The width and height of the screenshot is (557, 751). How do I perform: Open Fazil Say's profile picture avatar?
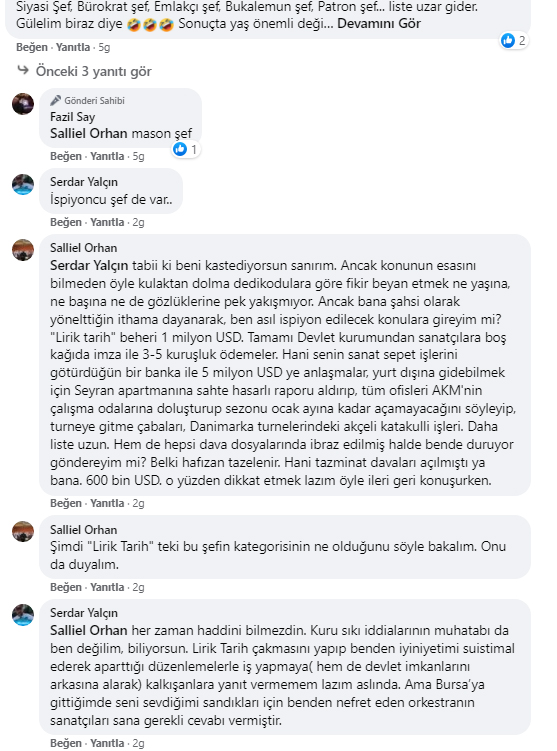pos(23,104)
